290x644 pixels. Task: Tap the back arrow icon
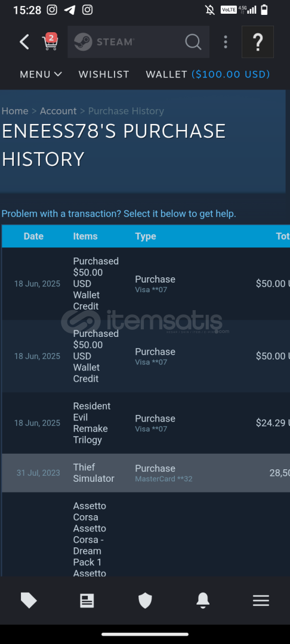pos(24,42)
